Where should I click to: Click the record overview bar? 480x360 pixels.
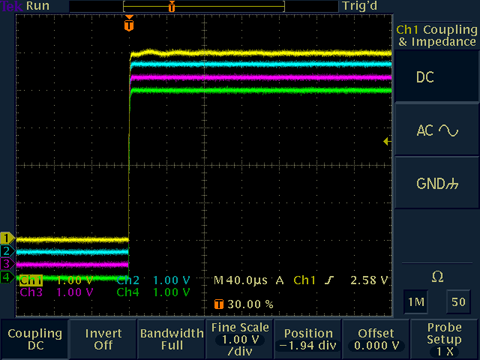pyautogui.click(x=204, y=6)
